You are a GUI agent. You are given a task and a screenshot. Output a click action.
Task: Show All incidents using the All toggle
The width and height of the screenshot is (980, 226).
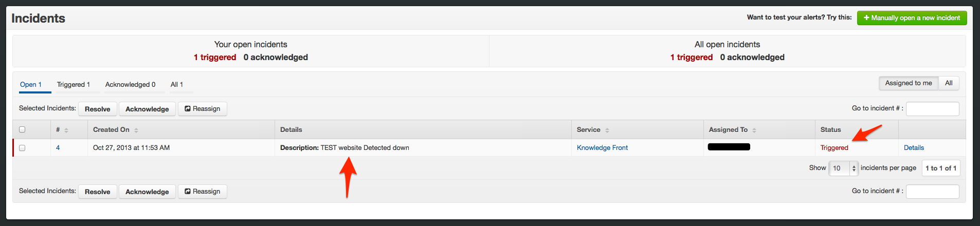949,83
